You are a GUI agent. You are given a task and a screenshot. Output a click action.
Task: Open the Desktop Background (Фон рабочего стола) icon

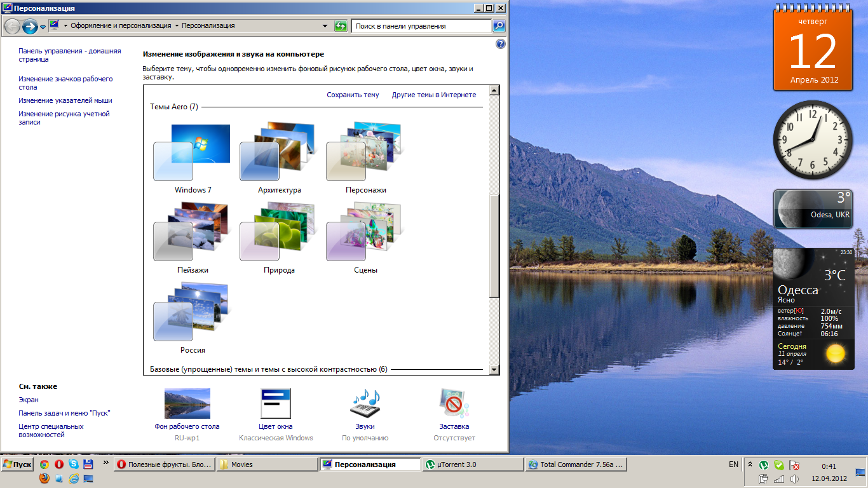coord(187,404)
